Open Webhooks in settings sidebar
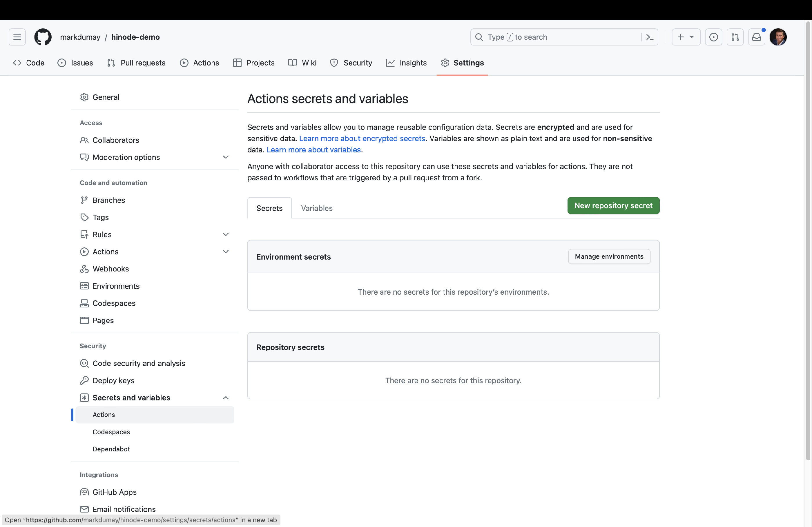Image resolution: width=812 pixels, height=527 pixels. click(x=110, y=269)
